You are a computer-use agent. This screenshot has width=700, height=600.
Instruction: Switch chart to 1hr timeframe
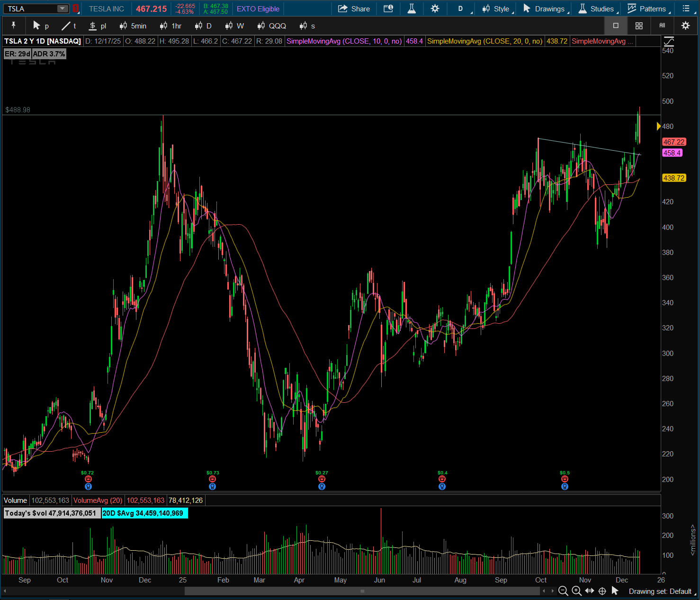pyautogui.click(x=171, y=26)
